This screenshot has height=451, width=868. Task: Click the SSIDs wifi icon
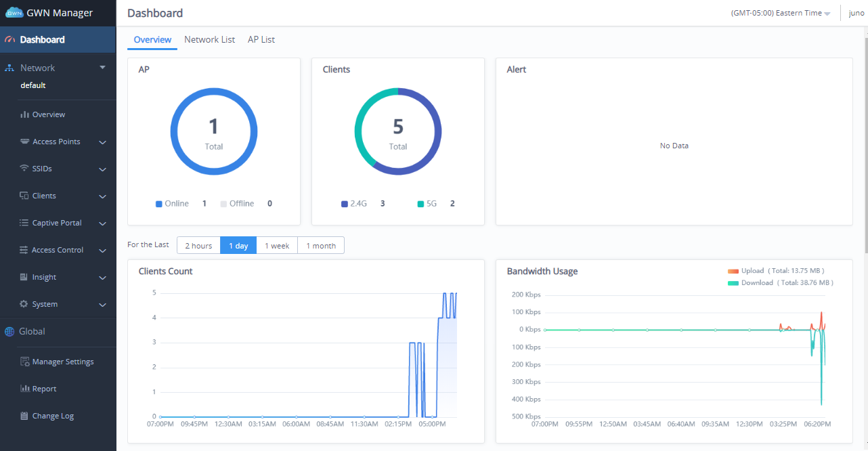tap(24, 169)
